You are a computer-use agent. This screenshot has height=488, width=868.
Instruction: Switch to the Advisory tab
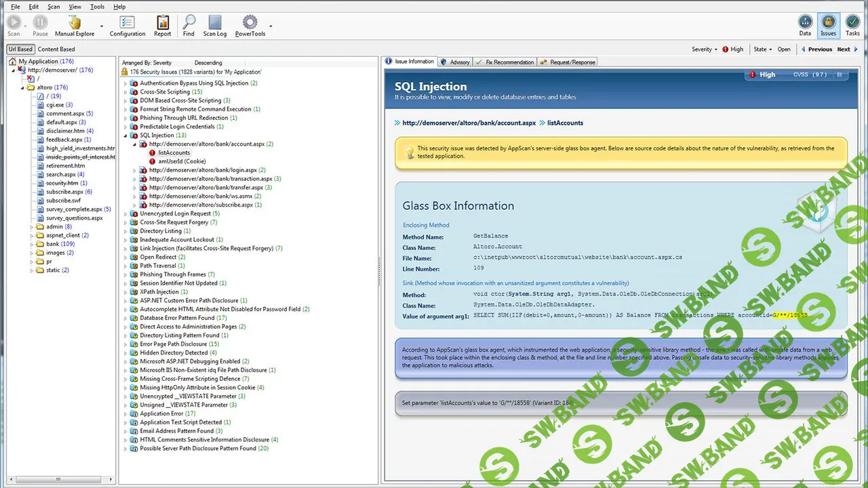[x=457, y=62]
